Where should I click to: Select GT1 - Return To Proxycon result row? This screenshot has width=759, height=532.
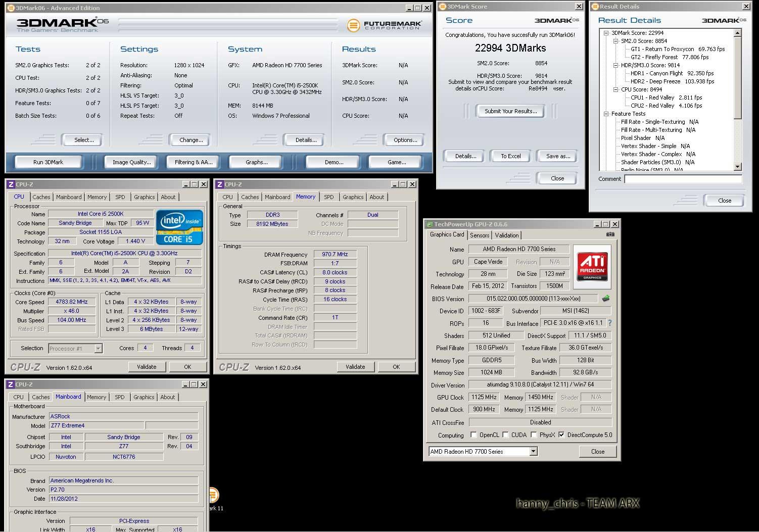point(678,49)
